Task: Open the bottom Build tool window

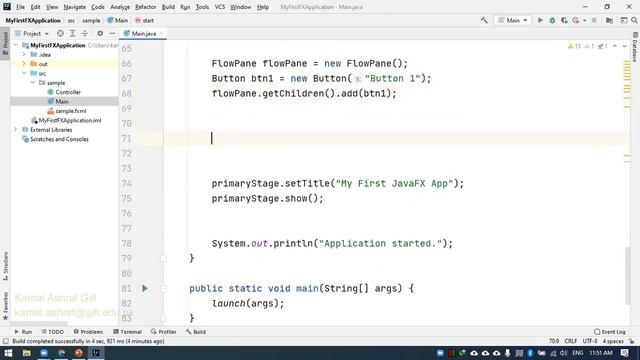Action: (196, 332)
